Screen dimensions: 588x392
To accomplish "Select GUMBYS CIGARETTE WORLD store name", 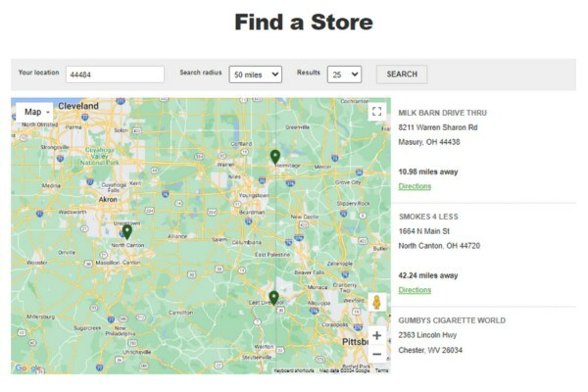I will point(452,320).
